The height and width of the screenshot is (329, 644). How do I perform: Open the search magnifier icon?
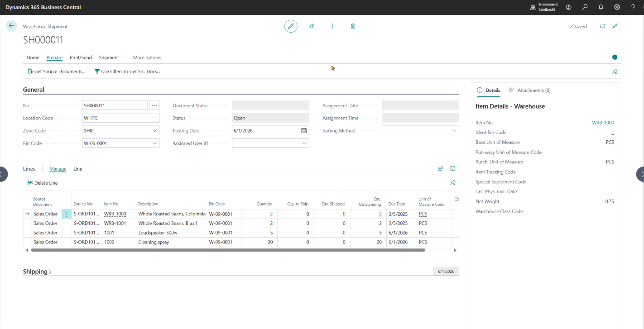585,7
